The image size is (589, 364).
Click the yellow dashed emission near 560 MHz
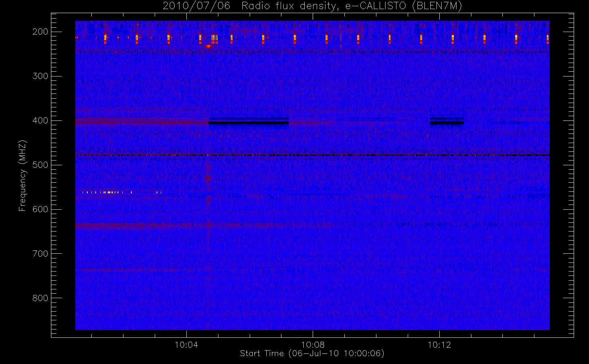(122, 192)
